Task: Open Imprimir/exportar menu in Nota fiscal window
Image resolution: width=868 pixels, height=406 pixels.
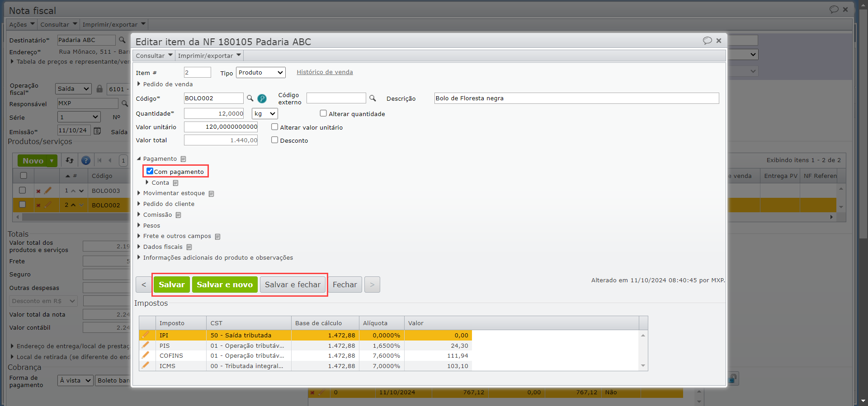Action: coord(114,24)
